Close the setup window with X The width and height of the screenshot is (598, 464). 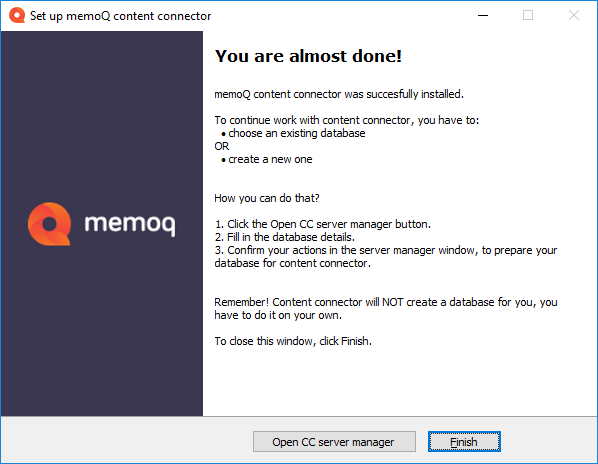pyautogui.click(x=574, y=15)
